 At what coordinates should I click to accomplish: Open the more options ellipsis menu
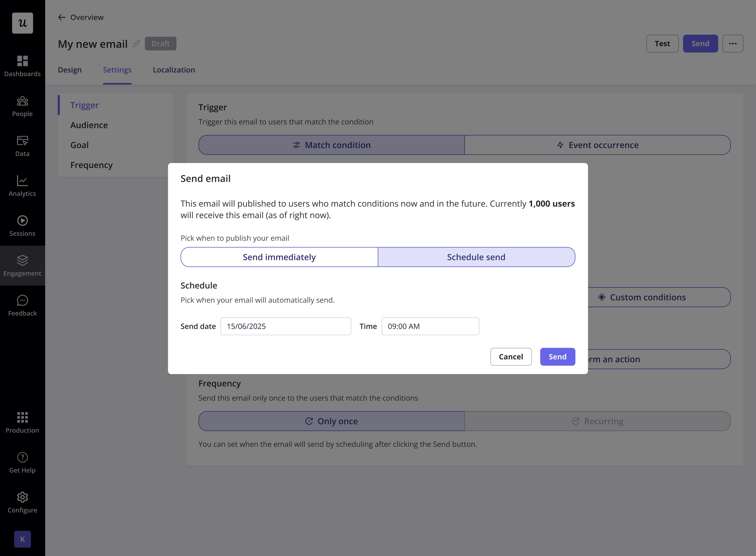pos(733,43)
